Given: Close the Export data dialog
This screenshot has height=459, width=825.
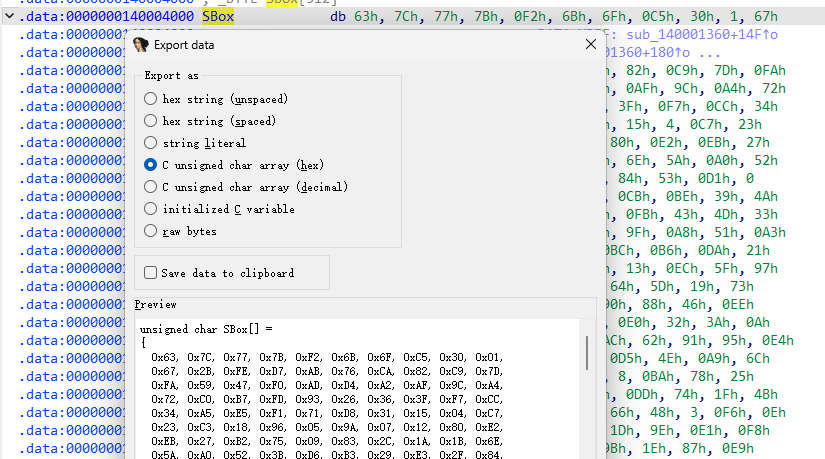Looking at the screenshot, I should pos(590,45).
